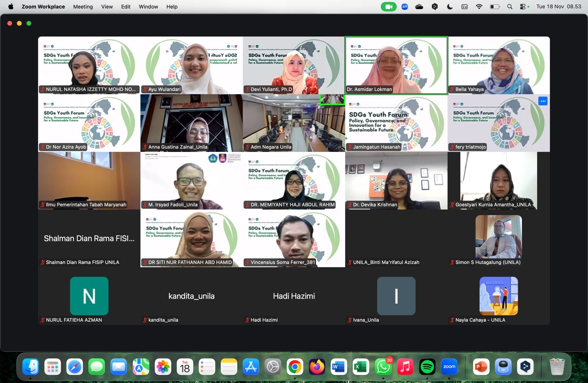The image size is (588, 383).
Task: Open the Meeting menu
Action: click(x=83, y=7)
